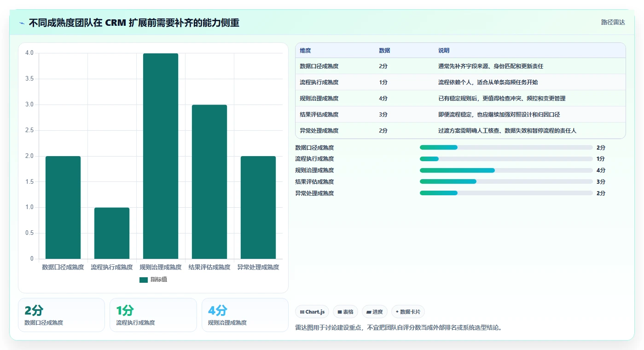Click 数据口径成熟度 label in the progress list

314,148
